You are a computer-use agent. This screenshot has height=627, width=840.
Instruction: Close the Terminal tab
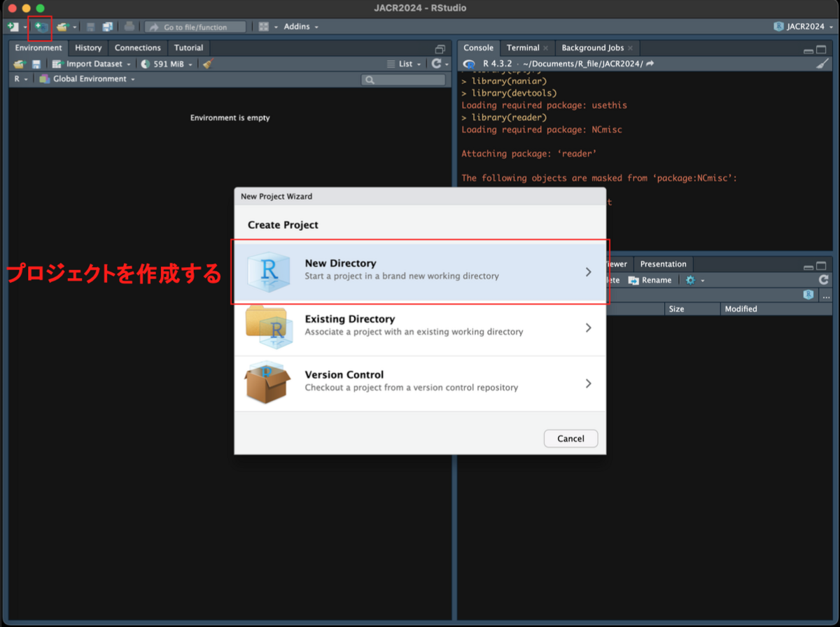(x=545, y=48)
